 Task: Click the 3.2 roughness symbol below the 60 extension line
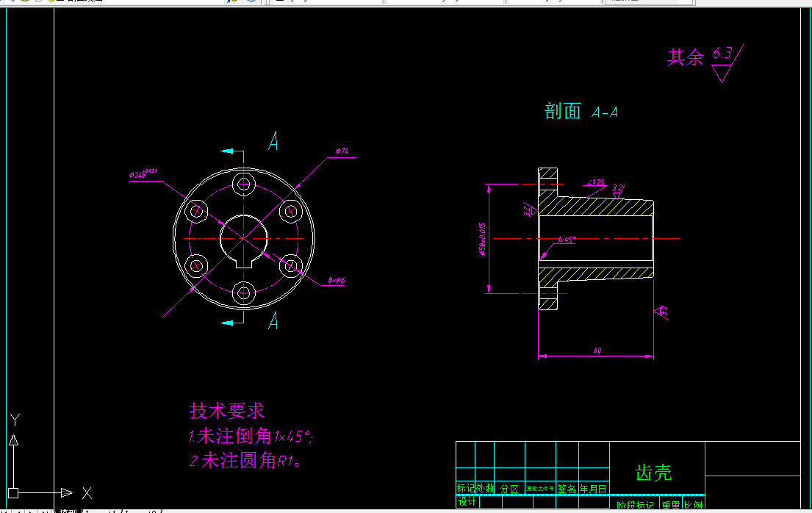point(661,312)
